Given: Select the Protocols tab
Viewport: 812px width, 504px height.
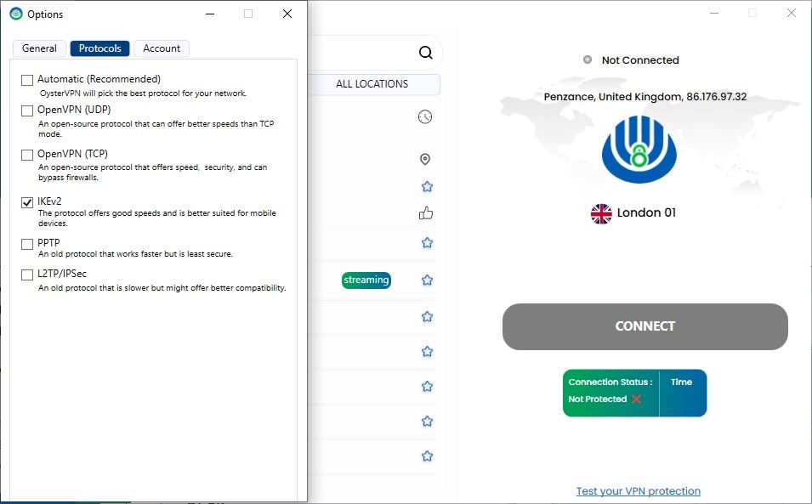Looking at the screenshot, I should 100,48.
